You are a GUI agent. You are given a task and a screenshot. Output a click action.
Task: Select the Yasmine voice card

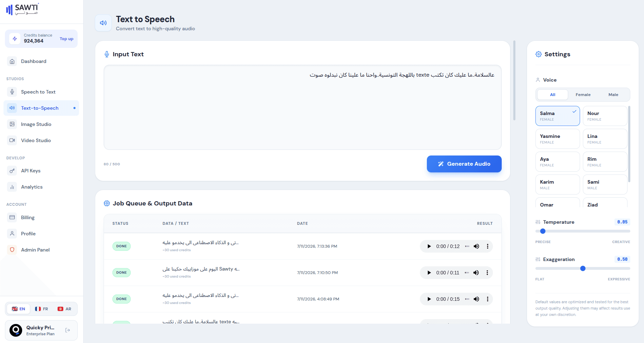pyautogui.click(x=558, y=139)
